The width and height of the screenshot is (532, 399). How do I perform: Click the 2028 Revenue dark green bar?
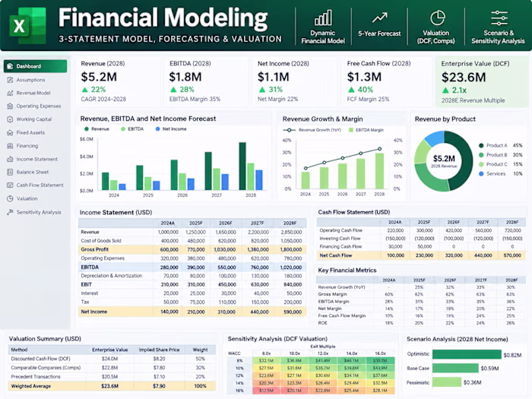(x=242, y=166)
